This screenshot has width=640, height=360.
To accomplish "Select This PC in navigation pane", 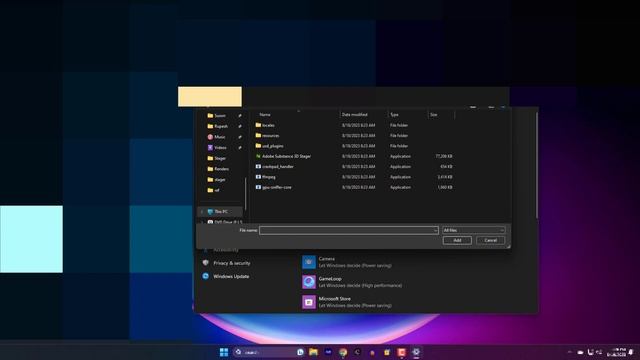I will point(221,211).
